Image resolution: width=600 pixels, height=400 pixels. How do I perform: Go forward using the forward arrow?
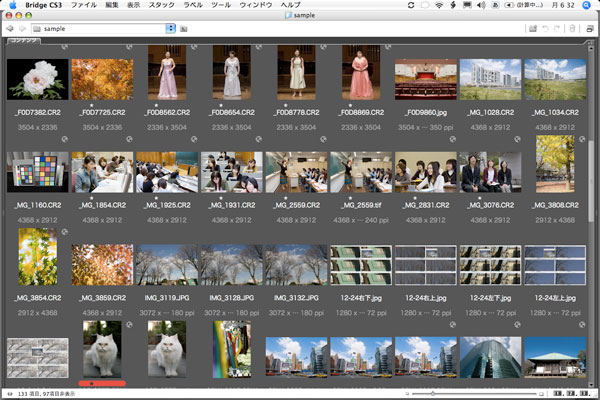[x=23, y=29]
